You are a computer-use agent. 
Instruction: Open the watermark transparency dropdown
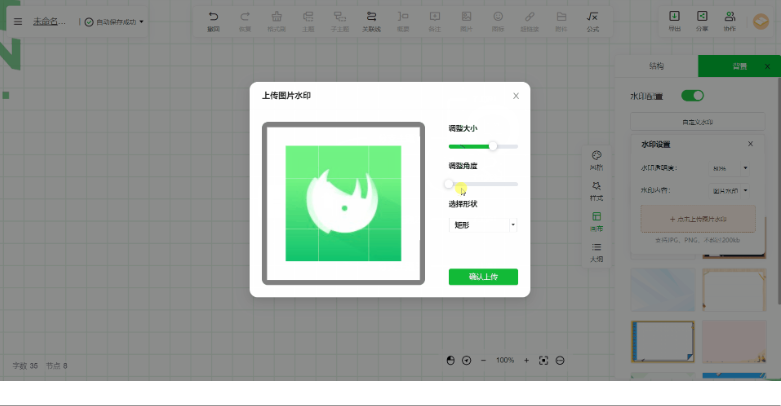coord(729,168)
